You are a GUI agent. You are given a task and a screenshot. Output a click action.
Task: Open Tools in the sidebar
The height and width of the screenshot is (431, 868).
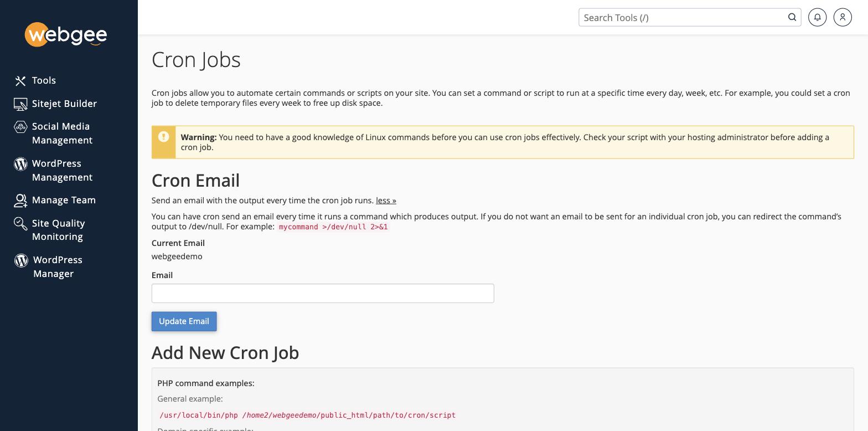(44, 80)
